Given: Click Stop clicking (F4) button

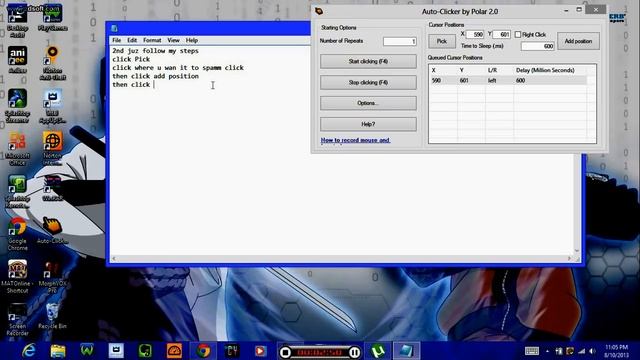Looking at the screenshot, I should click(368, 82).
